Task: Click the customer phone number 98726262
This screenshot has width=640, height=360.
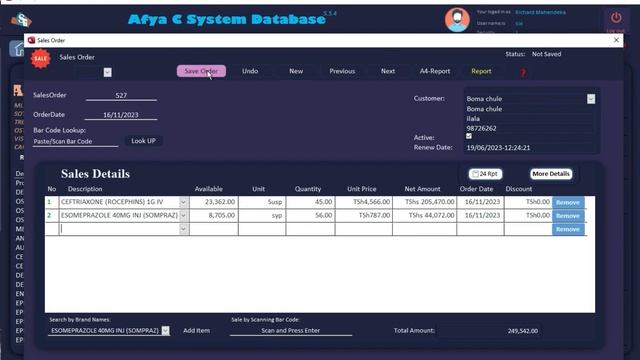Action: point(482,128)
